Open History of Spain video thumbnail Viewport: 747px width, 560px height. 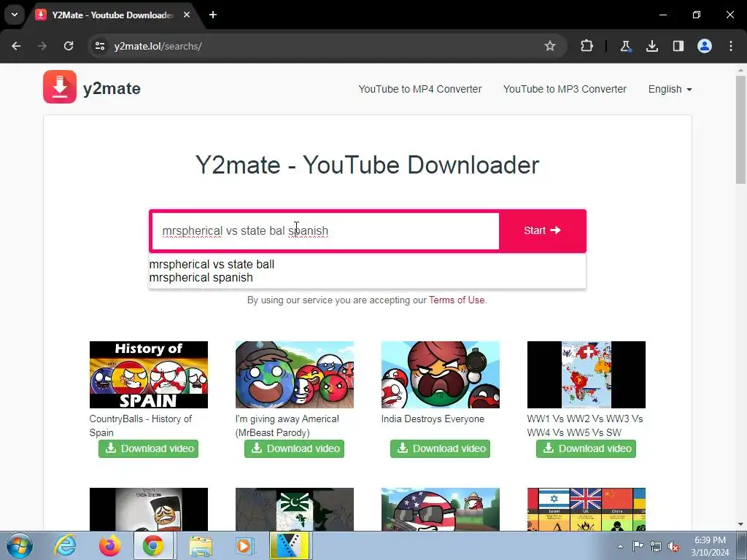point(149,375)
